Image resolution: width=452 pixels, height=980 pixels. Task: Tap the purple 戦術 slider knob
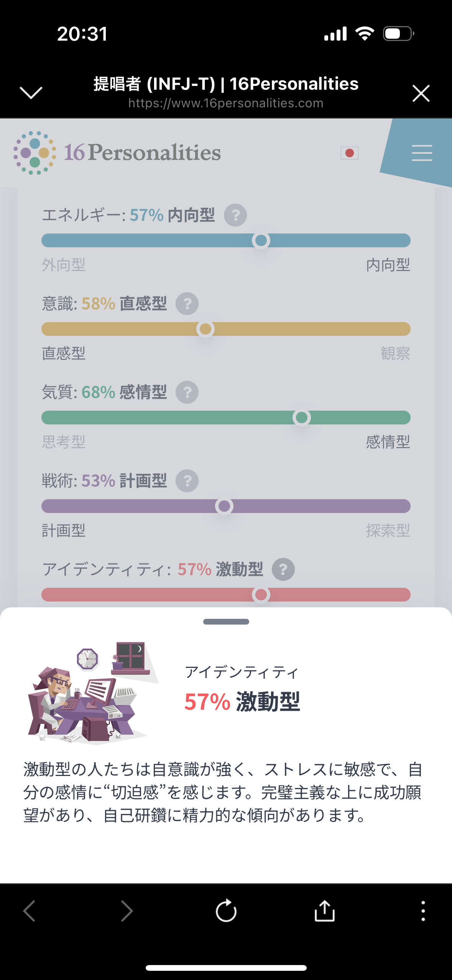224,506
